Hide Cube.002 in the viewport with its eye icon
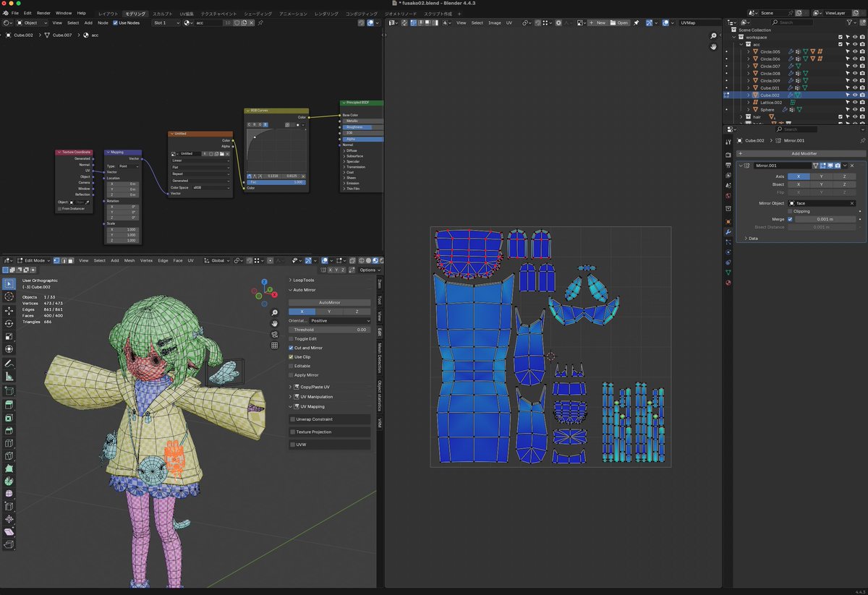868x595 pixels. tap(855, 95)
